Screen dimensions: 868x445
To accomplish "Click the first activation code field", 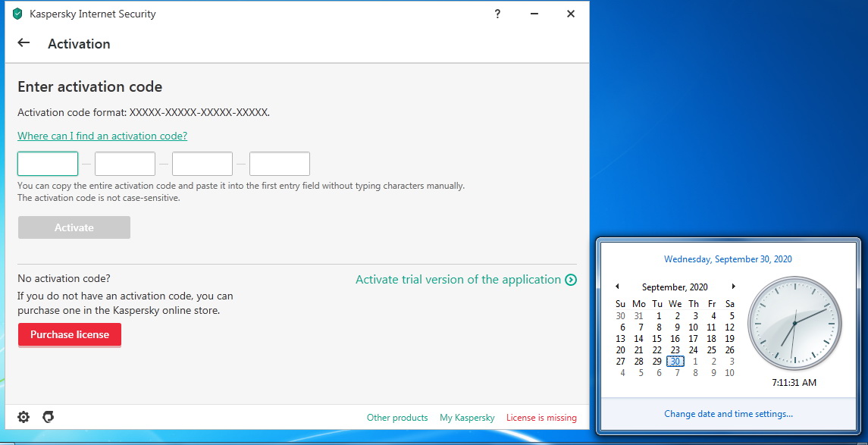I will (48, 164).
